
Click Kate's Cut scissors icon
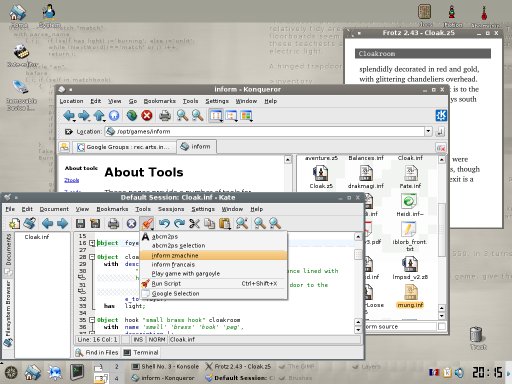point(194,224)
